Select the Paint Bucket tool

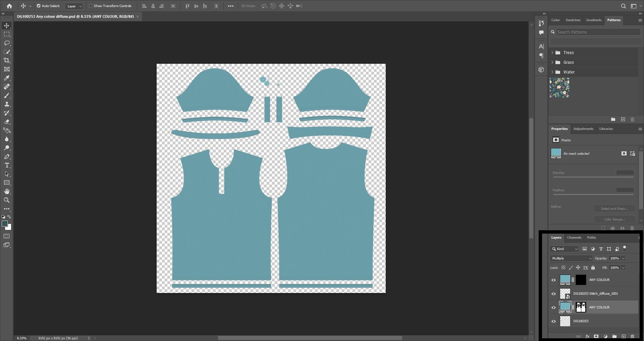click(7, 130)
